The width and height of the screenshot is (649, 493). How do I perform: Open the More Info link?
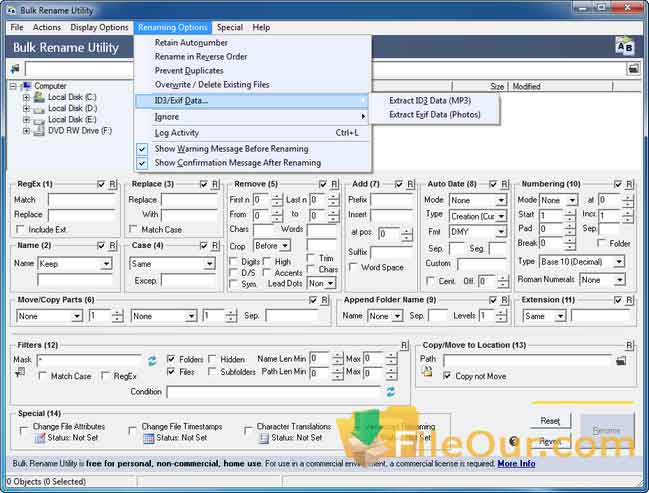tap(516, 463)
